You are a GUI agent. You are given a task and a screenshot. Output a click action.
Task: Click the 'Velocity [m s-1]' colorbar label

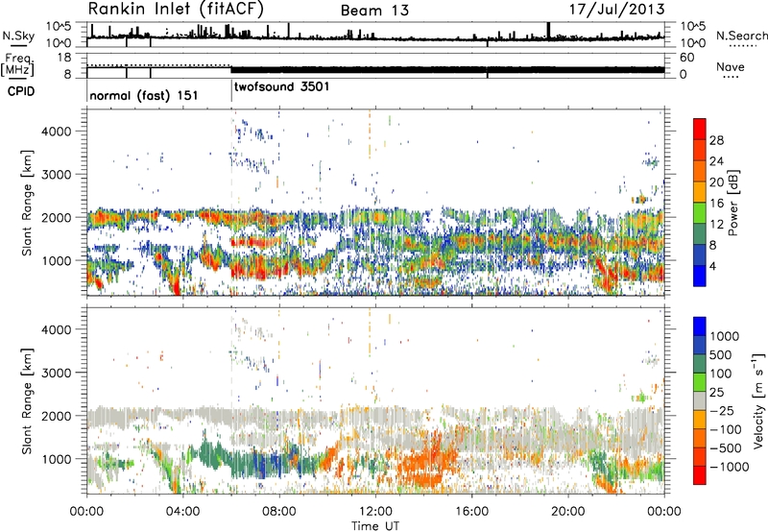click(x=758, y=400)
